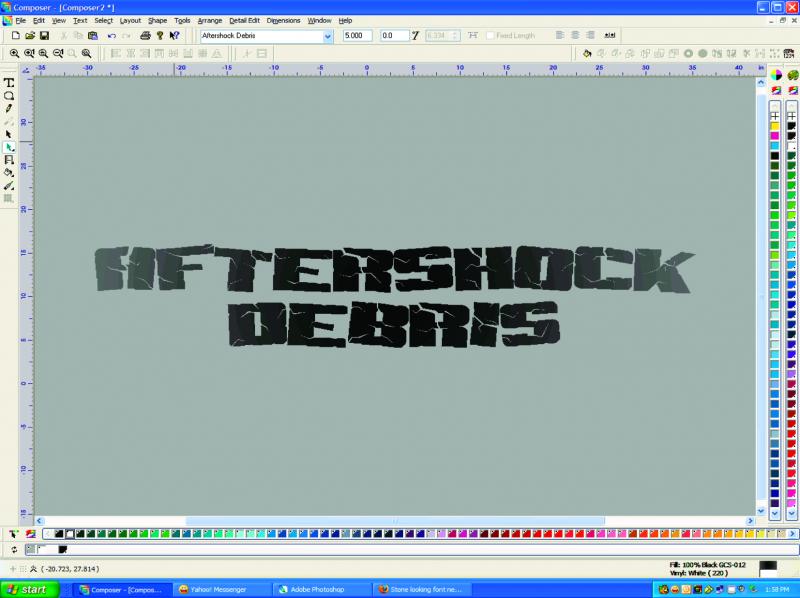Enable the Fixed Length checkbox
This screenshot has height=598, width=800.
click(x=490, y=36)
